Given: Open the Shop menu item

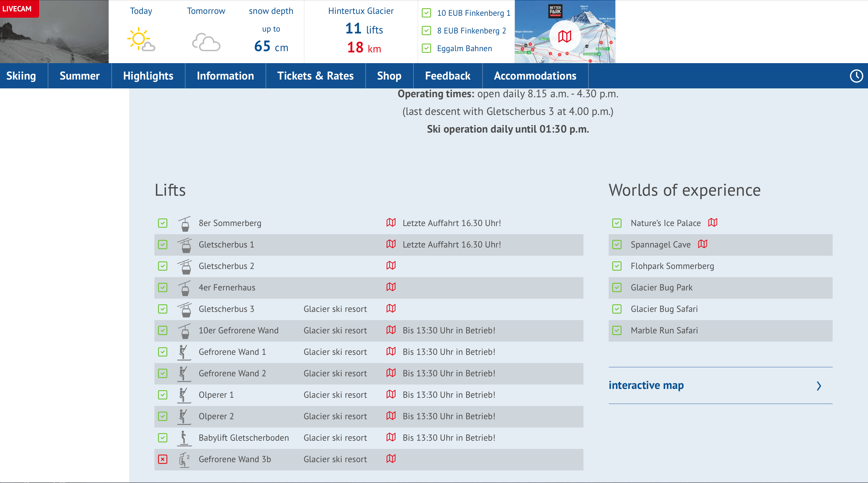Looking at the screenshot, I should tap(389, 76).
